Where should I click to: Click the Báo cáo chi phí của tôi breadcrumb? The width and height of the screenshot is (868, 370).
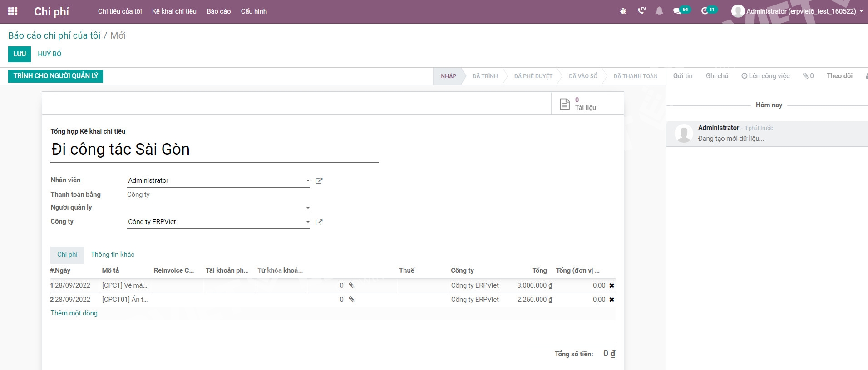[x=54, y=35]
